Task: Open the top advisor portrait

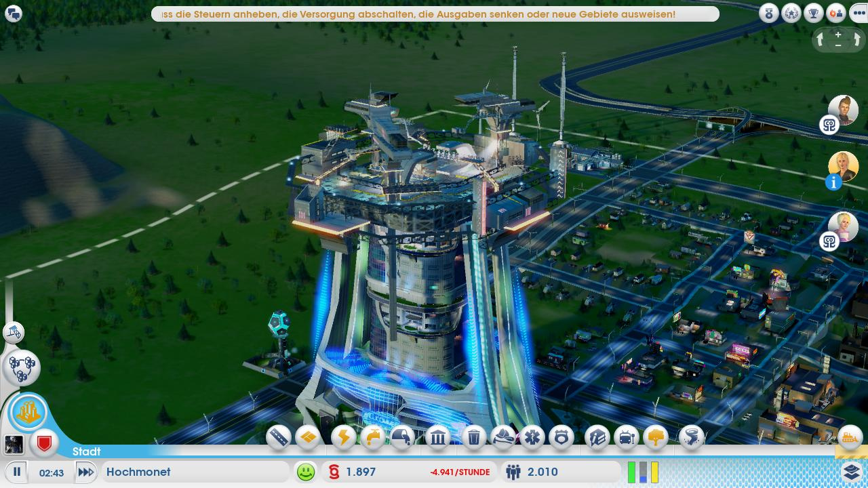Action: (843, 110)
